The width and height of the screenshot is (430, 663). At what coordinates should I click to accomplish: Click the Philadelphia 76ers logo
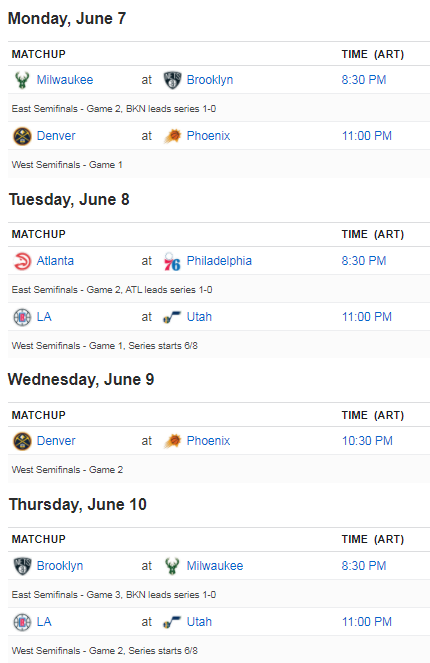point(172,261)
